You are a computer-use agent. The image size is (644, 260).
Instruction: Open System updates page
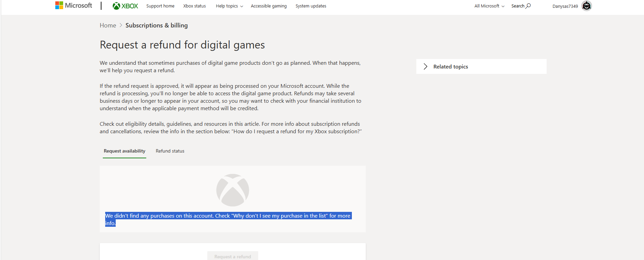311,6
